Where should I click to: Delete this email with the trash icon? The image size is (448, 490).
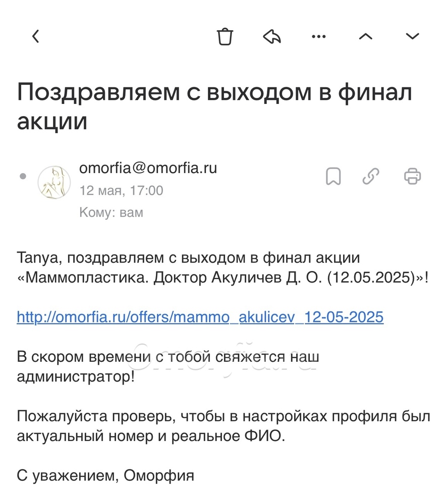pos(225,36)
